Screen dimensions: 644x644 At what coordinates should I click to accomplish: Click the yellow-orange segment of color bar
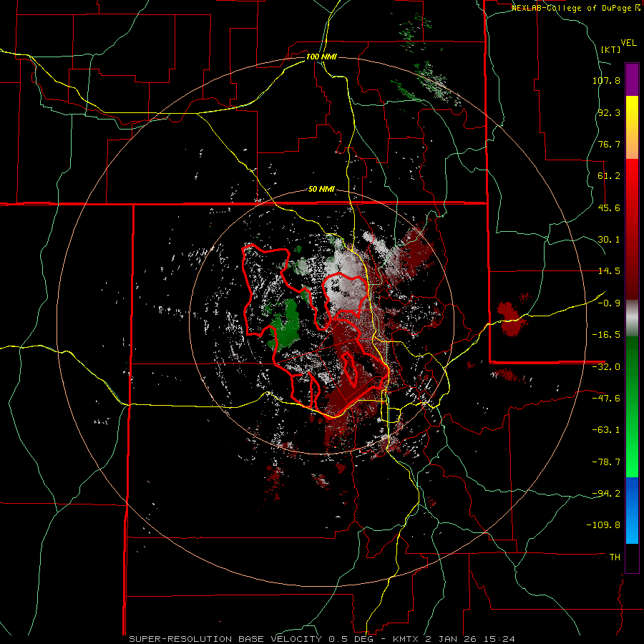(632, 127)
